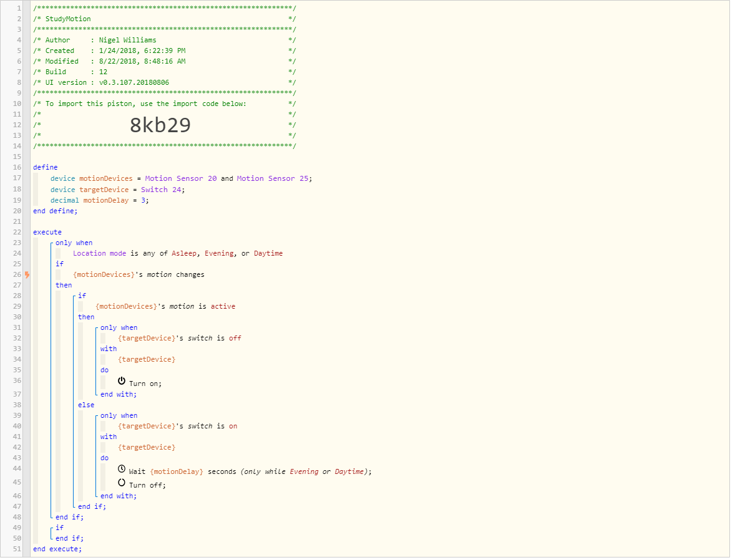The height and width of the screenshot is (560, 735).
Task: Click the then keyword on line 27
Action: (64, 286)
